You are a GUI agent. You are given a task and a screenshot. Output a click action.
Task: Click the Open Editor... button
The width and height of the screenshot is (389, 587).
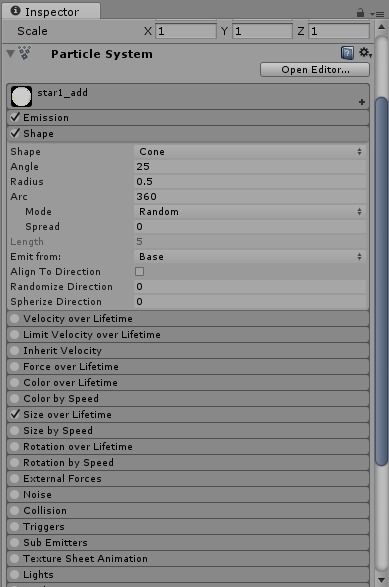(x=315, y=70)
